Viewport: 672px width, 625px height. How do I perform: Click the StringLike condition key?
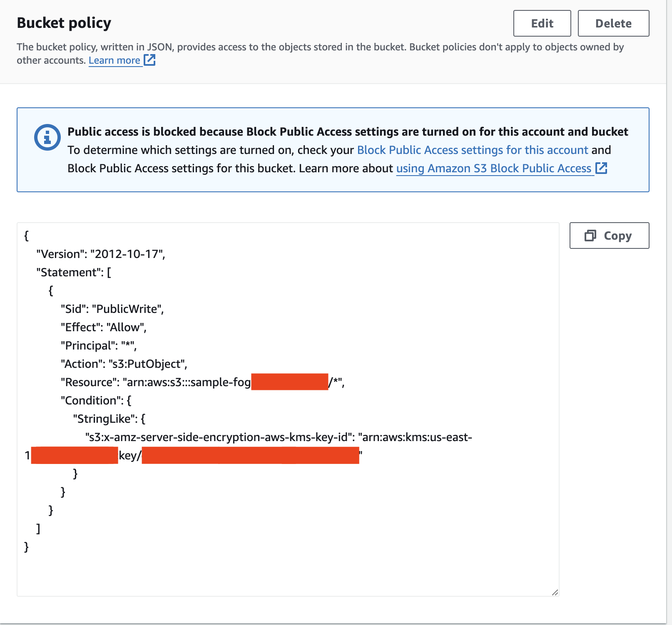[x=109, y=419]
